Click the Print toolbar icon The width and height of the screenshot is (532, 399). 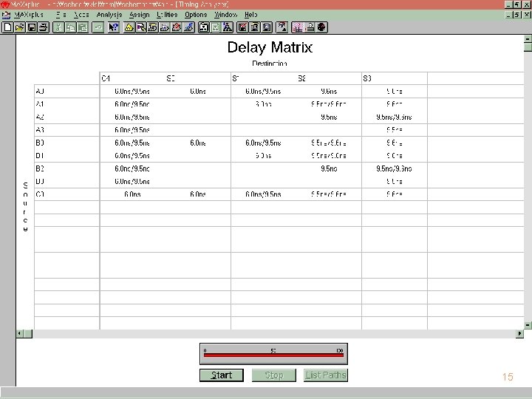[x=44, y=27]
